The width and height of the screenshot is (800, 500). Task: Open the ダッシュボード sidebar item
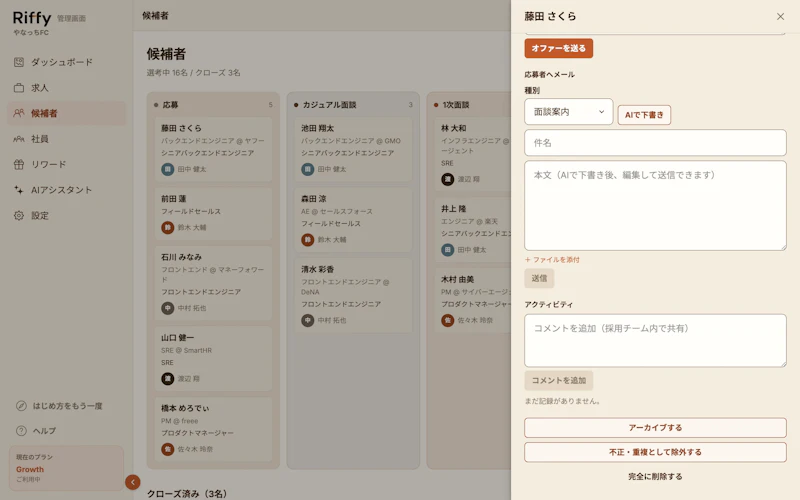tap(66, 62)
